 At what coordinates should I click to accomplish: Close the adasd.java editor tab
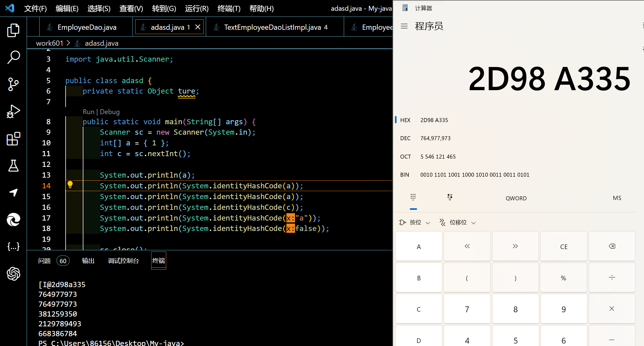[x=198, y=27]
